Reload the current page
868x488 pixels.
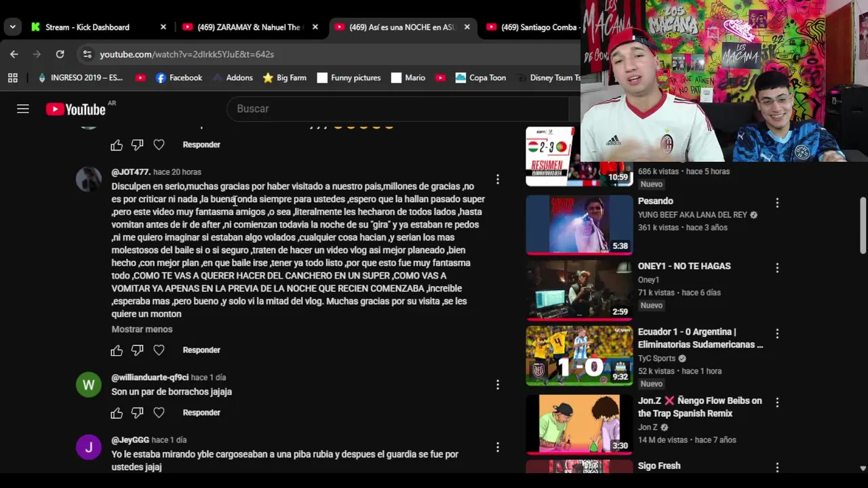click(60, 54)
